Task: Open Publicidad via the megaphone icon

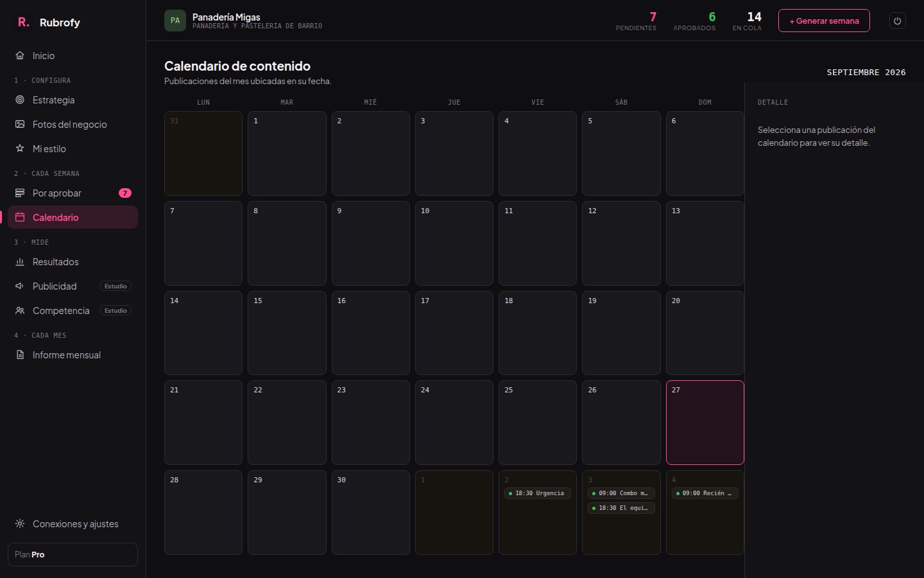Action: tap(20, 286)
